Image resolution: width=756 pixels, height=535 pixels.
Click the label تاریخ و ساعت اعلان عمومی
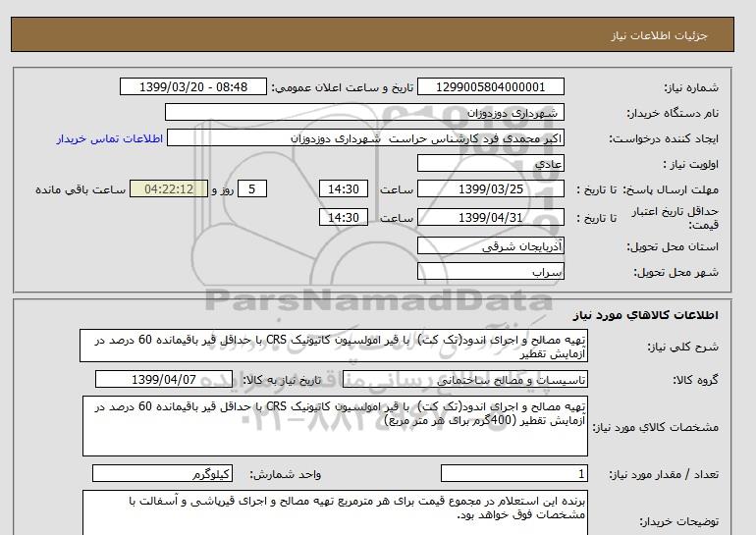343,87
